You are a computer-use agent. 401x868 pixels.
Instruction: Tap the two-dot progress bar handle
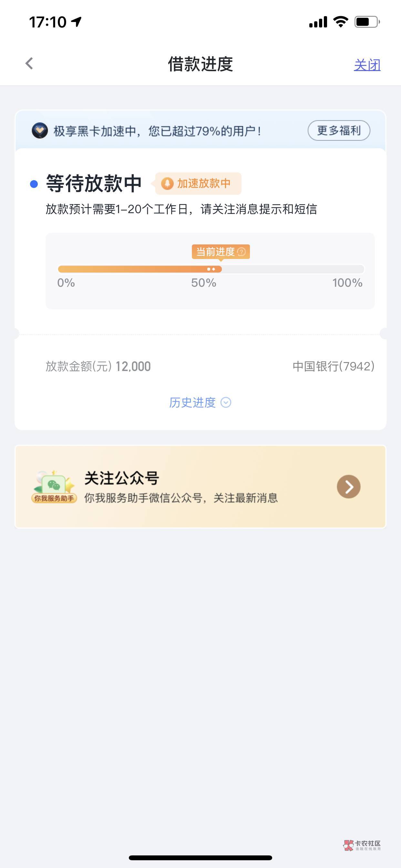[211, 269]
